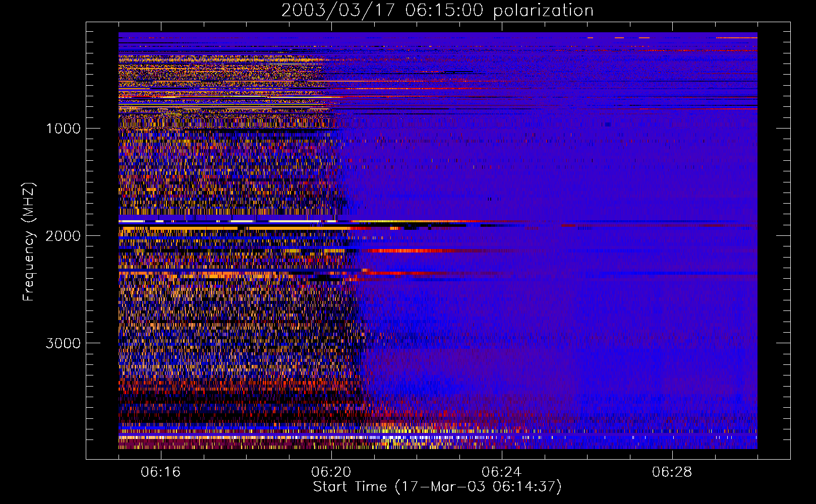Click the 'Frequency (MHZ)' axis label
The image size is (816, 504).
pyautogui.click(x=29, y=242)
